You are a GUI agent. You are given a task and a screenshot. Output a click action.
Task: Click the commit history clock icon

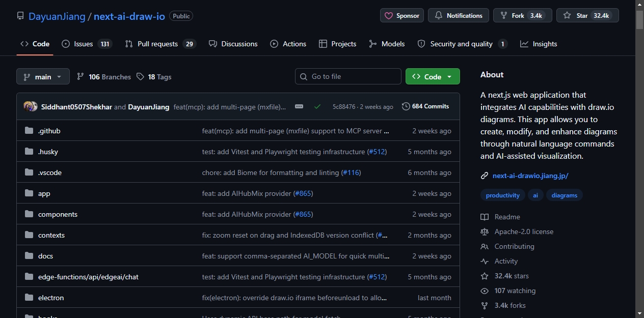point(406,106)
